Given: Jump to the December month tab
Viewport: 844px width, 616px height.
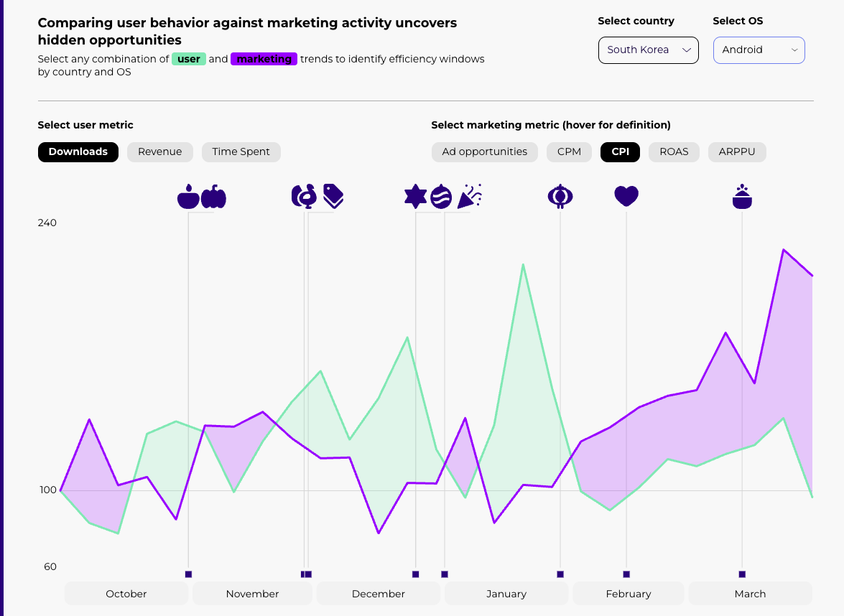Looking at the screenshot, I should pyautogui.click(x=379, y=594).
